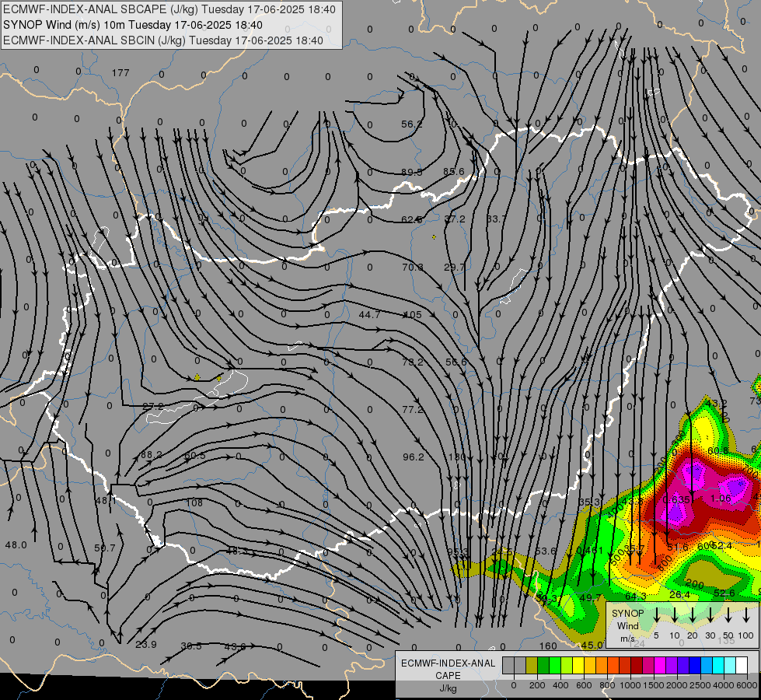Click the 70.6 value on the map
The image size is (761, 700).
coord(412,268)
